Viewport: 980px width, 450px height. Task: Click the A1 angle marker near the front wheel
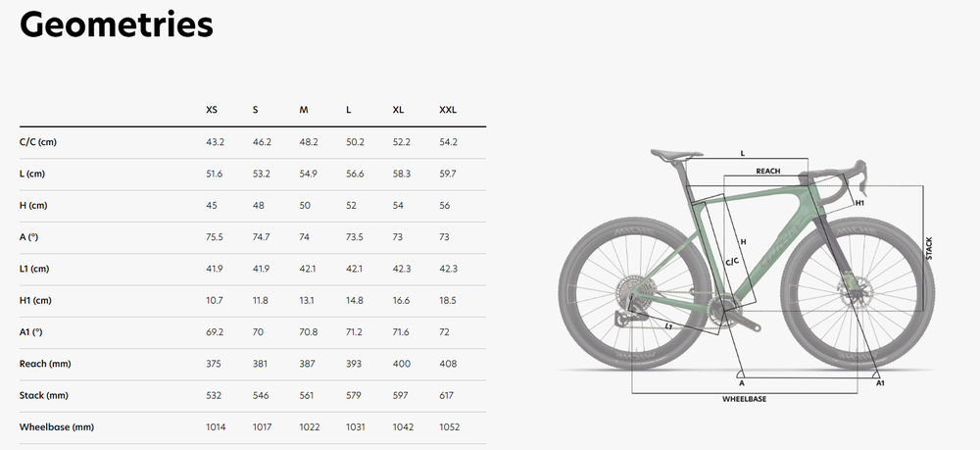tap(879, 382)
